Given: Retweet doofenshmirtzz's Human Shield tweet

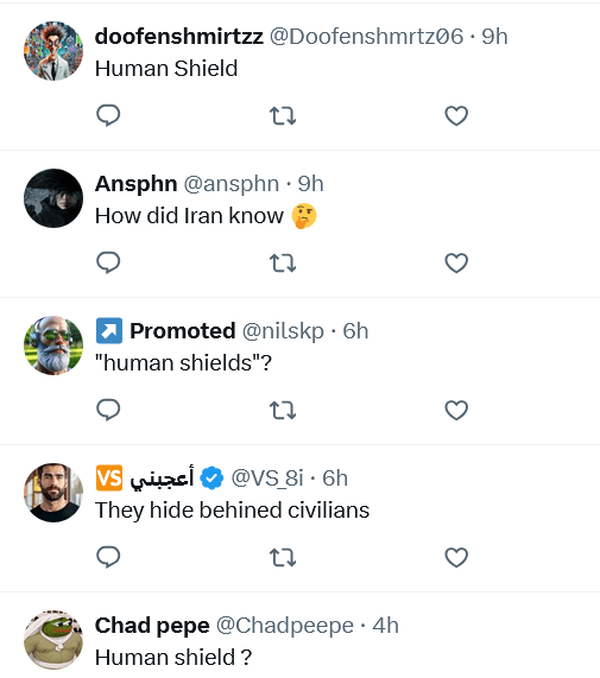Looking at the screenshot, I should tap(283, 117).
